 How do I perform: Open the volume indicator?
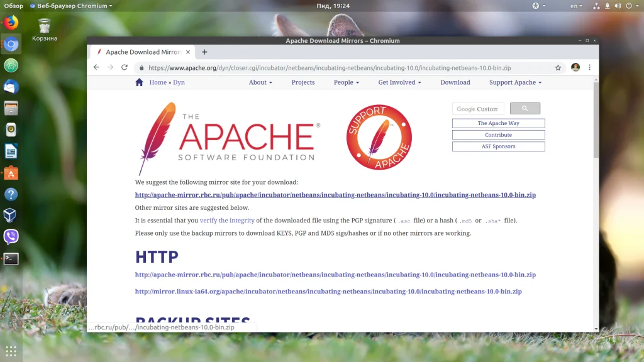tap(618, 6)
